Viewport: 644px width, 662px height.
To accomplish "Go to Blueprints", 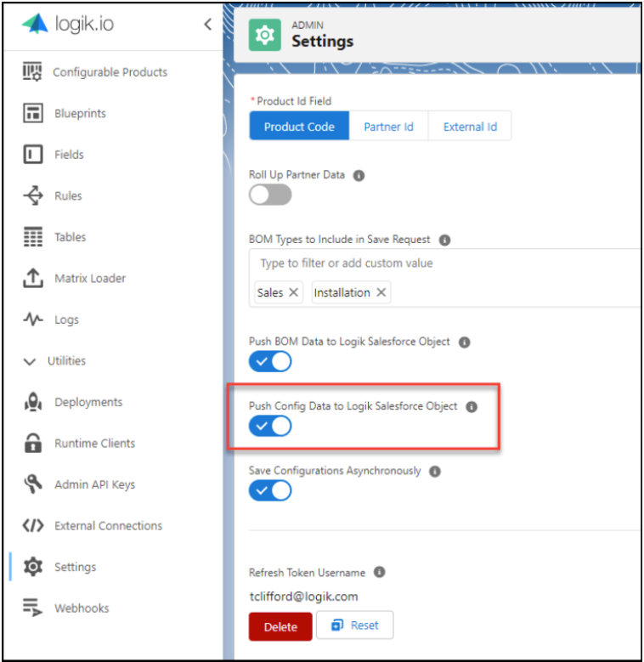I will click(80, 113).
